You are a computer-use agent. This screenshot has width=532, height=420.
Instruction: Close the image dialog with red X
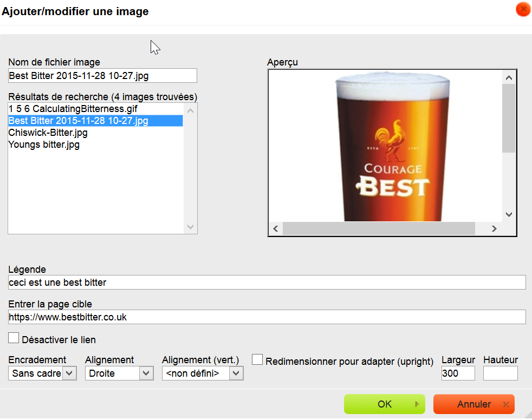523,9
